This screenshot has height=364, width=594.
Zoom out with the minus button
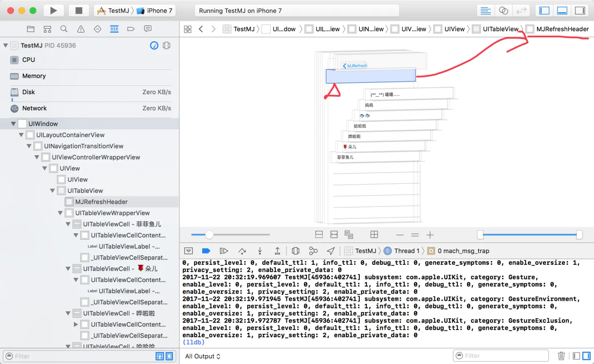point(400,235)
